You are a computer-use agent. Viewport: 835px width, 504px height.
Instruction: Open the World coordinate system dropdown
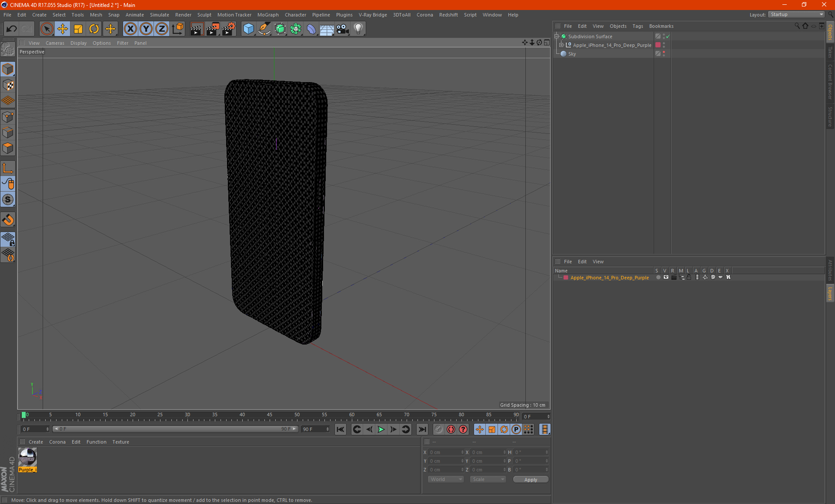click(x=446, y=479)
